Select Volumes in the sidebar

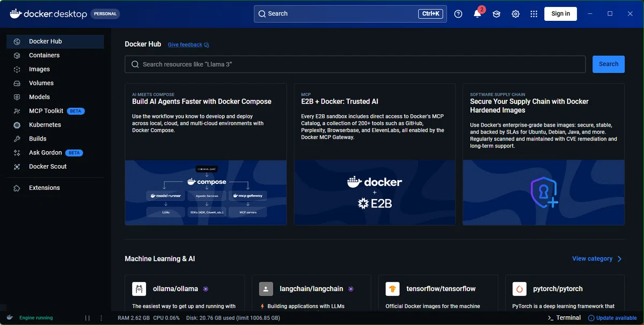(55, 83)
